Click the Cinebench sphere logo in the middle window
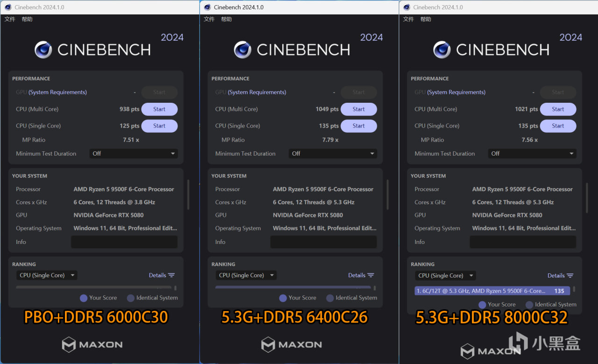598x364 pixels. coord(242,50)
